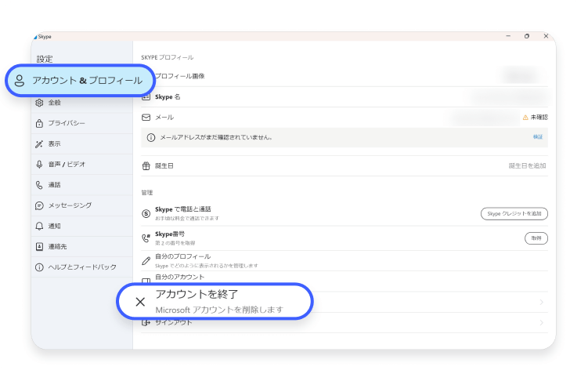Click the Skype credit circle icon
588x381 pixels.
[146, 213]
